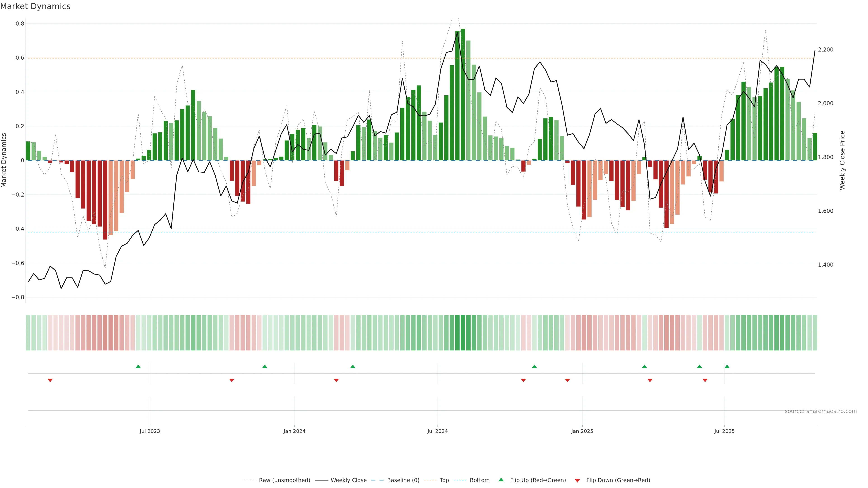Screen dimensions: 868x488
Task: Click the leftmost red Flip Down timeline marker
Action: click(x=50, y=380)
